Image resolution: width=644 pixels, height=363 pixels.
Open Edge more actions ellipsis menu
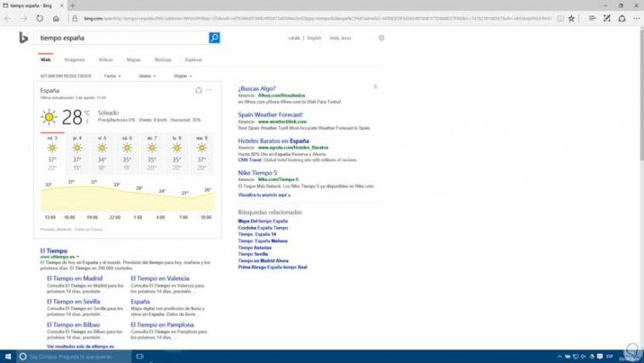click(x=636, y=19)
